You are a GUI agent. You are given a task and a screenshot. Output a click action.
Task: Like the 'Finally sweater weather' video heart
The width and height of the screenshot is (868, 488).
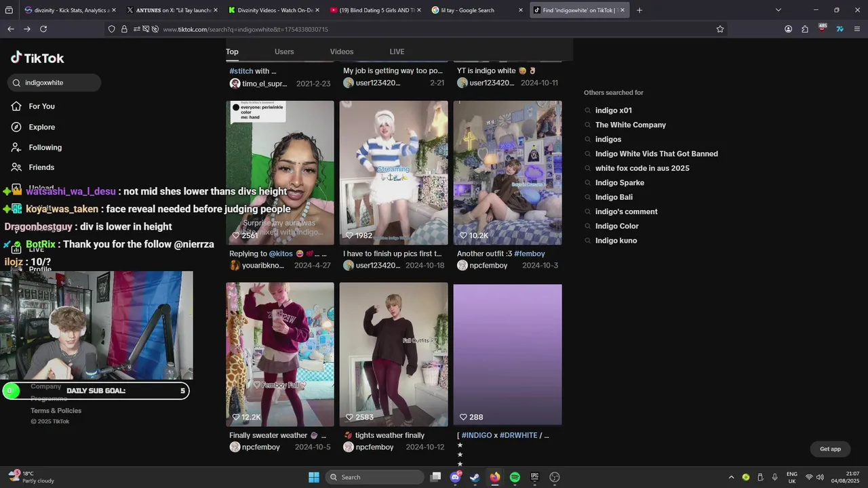236,417
